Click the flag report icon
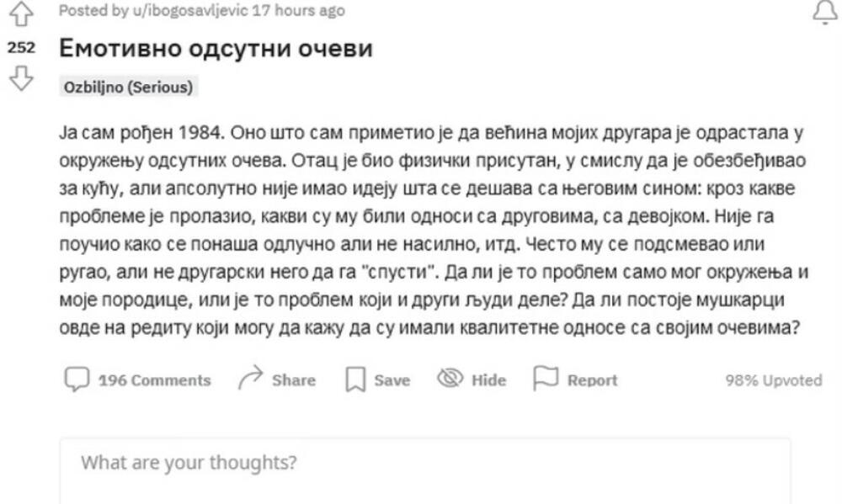The width and height of the screenshot is (842, 504). [546, 379]
